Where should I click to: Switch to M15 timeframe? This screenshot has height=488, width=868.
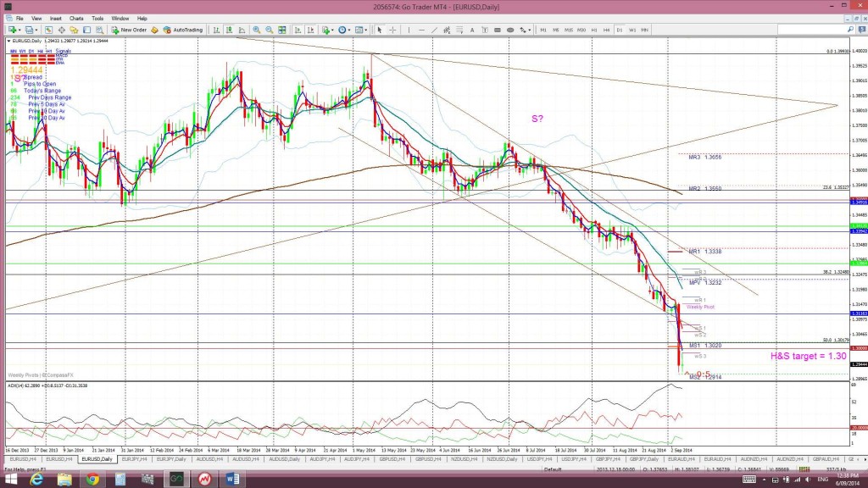point(568,31)
